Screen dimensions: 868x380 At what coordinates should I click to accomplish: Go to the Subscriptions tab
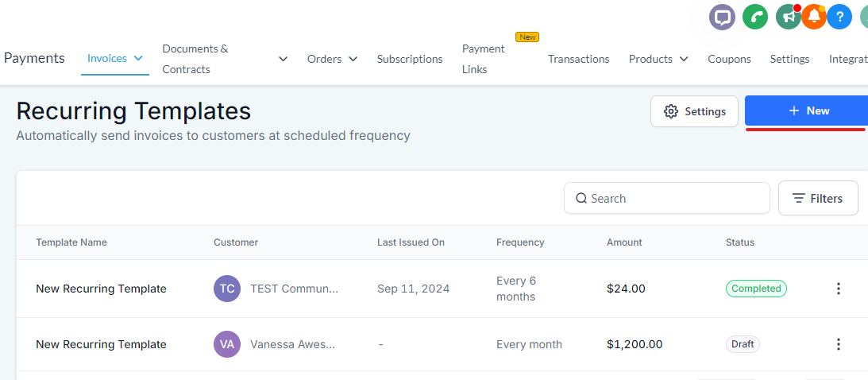pyautogui.click(x=410, y=59)
